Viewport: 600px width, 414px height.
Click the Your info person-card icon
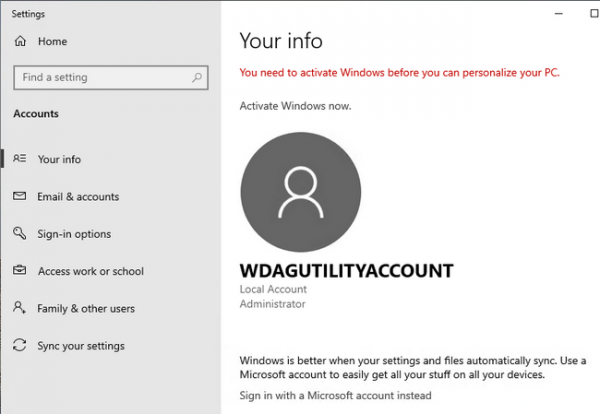[x=20, y=158]
